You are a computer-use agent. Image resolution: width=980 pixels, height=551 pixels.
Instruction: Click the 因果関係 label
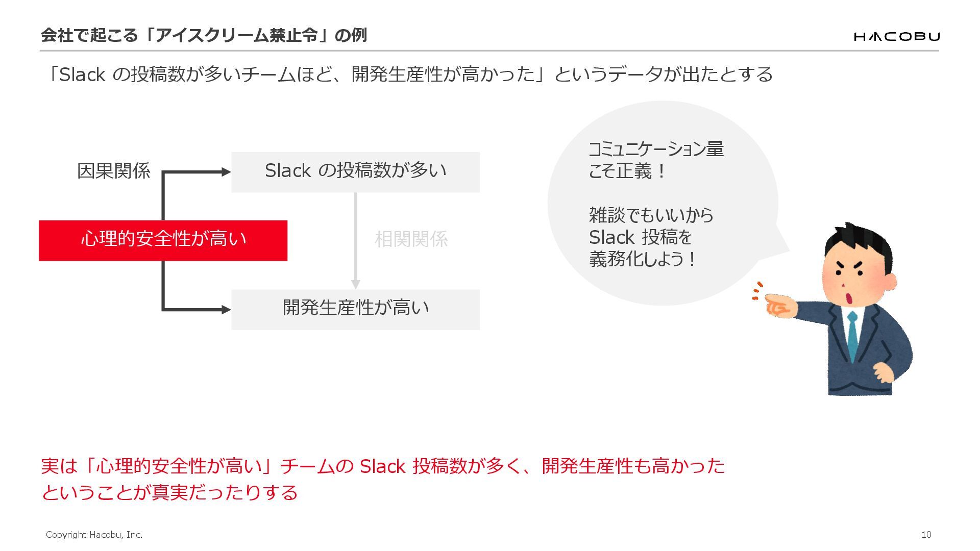click(x=113, y=171)
